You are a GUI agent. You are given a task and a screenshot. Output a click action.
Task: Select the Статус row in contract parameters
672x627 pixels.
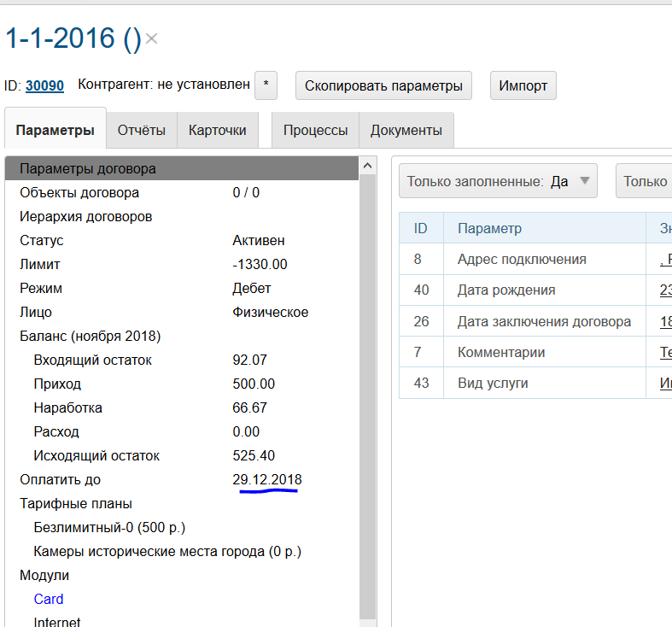coord(42,240)
